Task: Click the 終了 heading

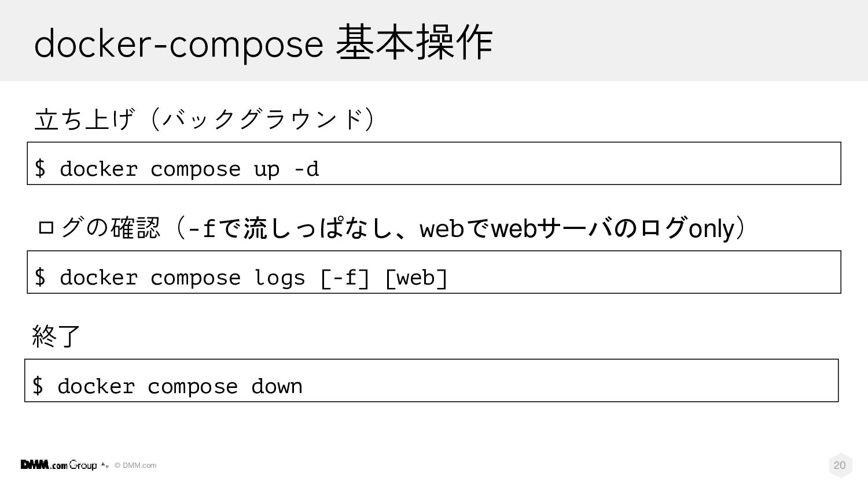Action: pos(56,336)
